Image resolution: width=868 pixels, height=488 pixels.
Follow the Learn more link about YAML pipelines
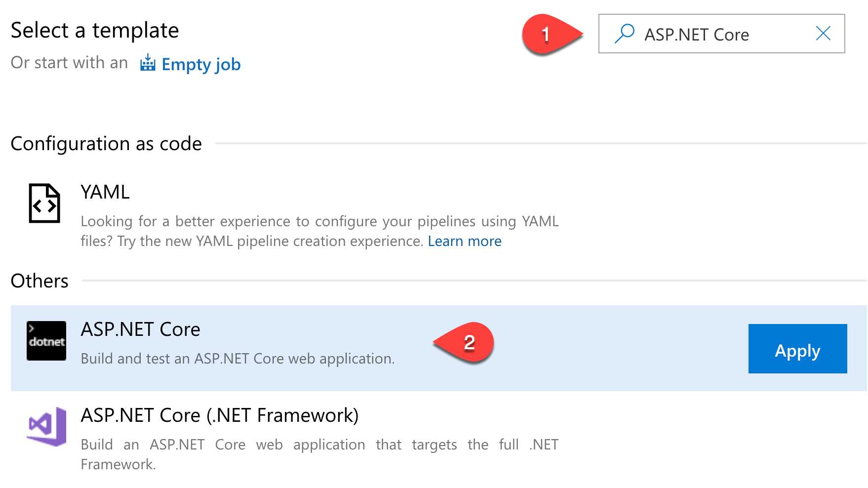465,241
